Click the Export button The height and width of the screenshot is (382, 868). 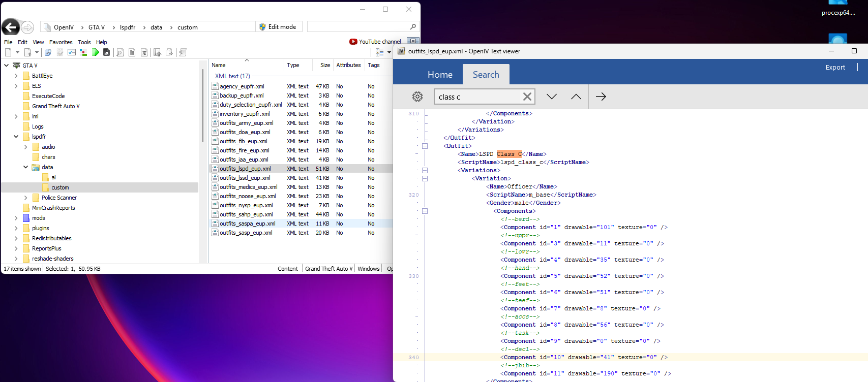[835, 67]
